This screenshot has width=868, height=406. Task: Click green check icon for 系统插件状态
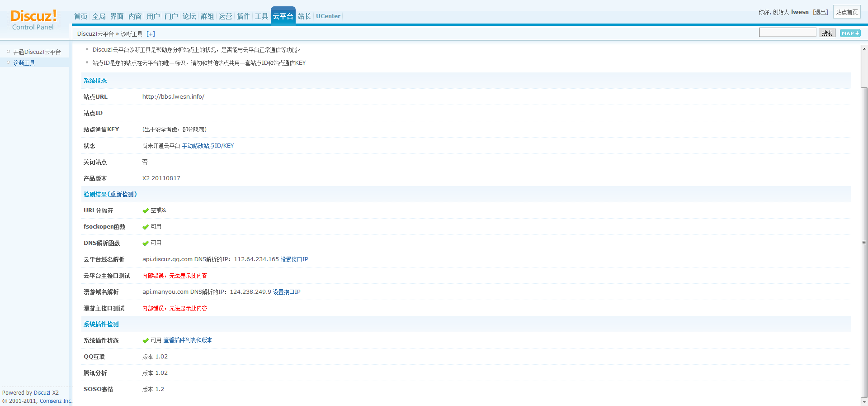click(146, 340)
